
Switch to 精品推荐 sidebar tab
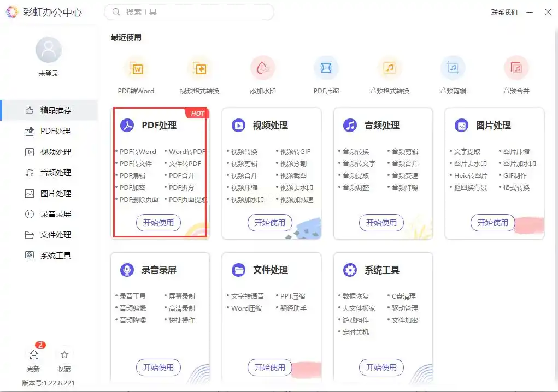tap(49, 110)
